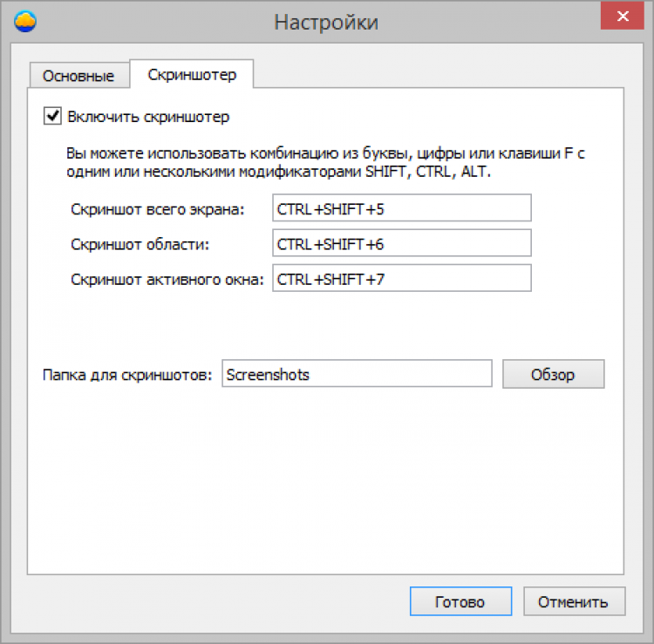The image size is (654, 644).
Task: Click the Скриншот активного окна label
Action: 167,280
